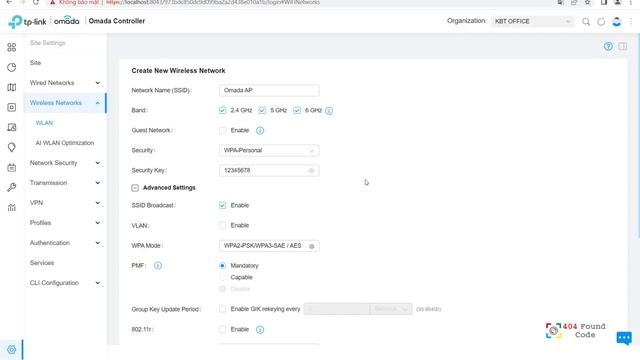This screenshot has height=360, width=640.
Task: Uncheck the 6 GHz band checkbox
Action: click(297, 110)
